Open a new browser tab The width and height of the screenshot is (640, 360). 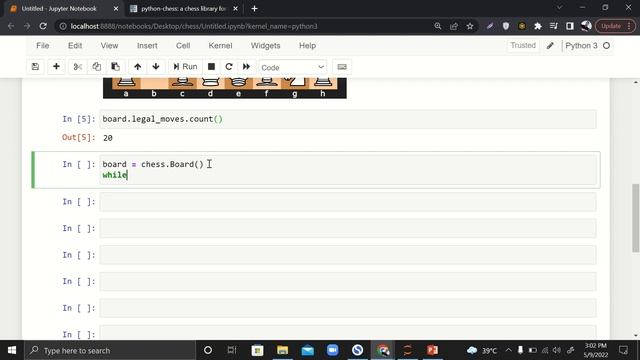click(x=254, y=9)
